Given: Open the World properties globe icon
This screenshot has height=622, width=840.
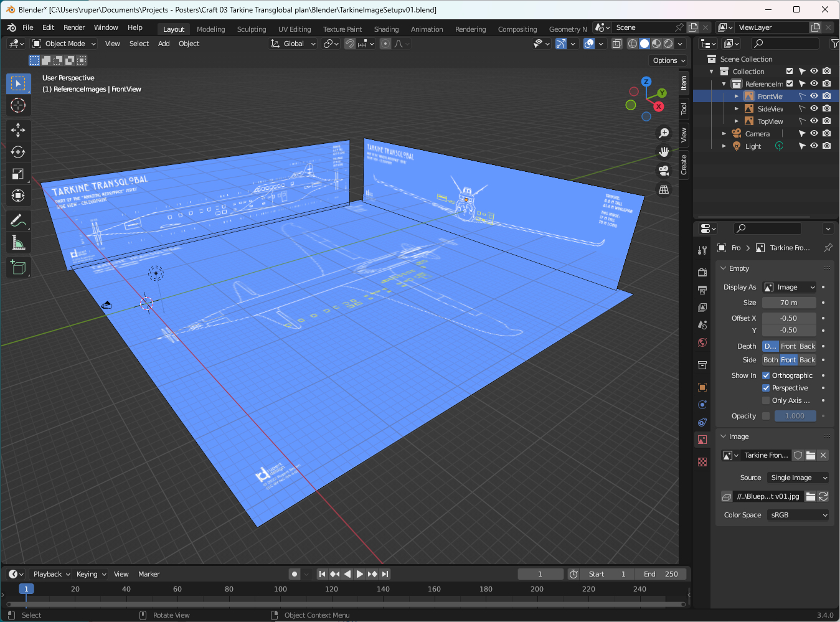Looking at the screenshot, I should [702, 342].
